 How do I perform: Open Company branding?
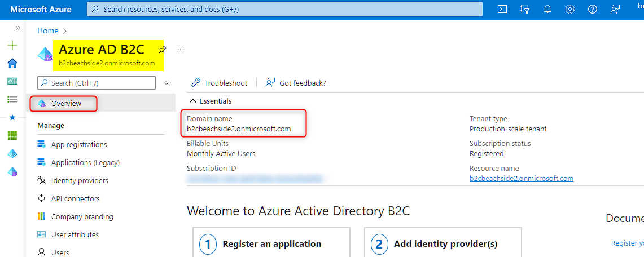tap(82, 216)
